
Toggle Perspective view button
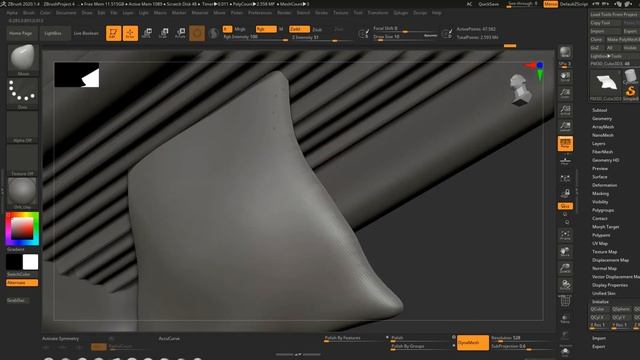pyautogui.click(x=565, y=143)
